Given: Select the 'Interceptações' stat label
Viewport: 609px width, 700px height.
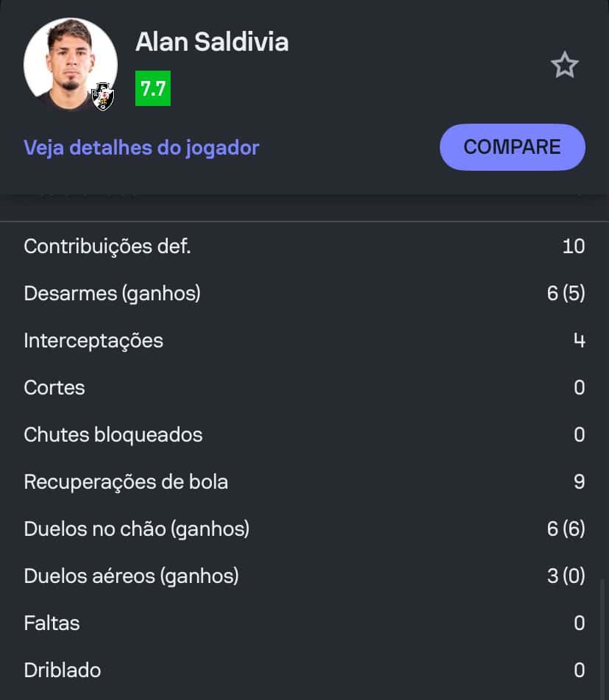Looking at the screenshot, I should tap(93, 340).
